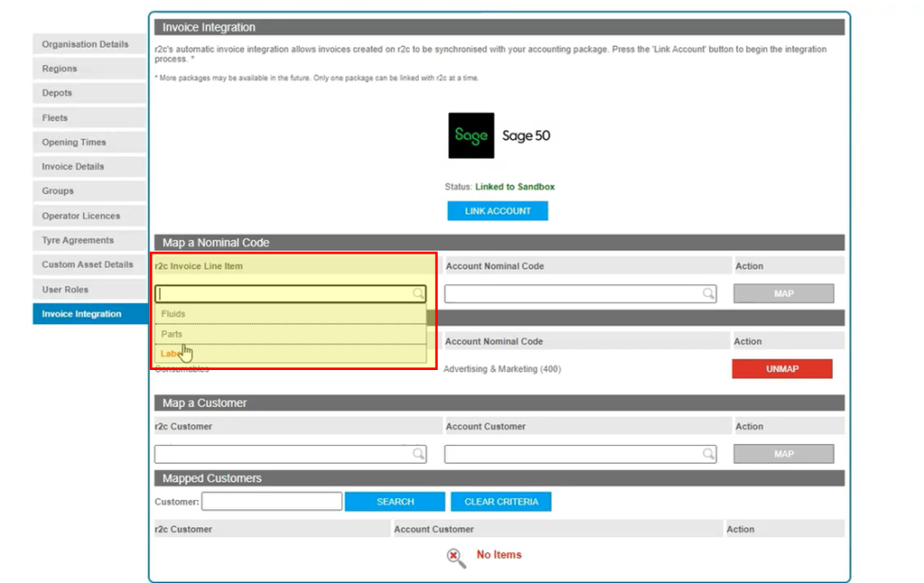
Task: Click inside the Customer search input box
Action: (x=271, y=501)
